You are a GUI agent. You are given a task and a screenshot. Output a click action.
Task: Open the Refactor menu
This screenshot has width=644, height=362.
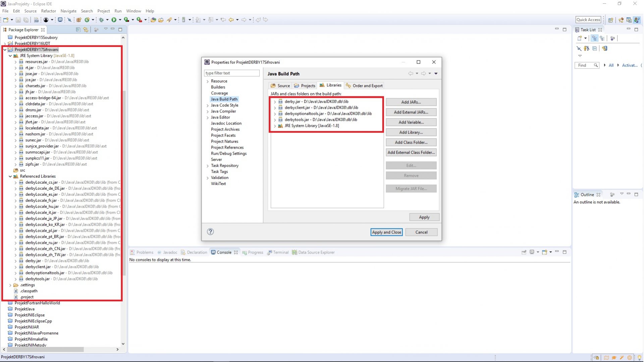49,11
